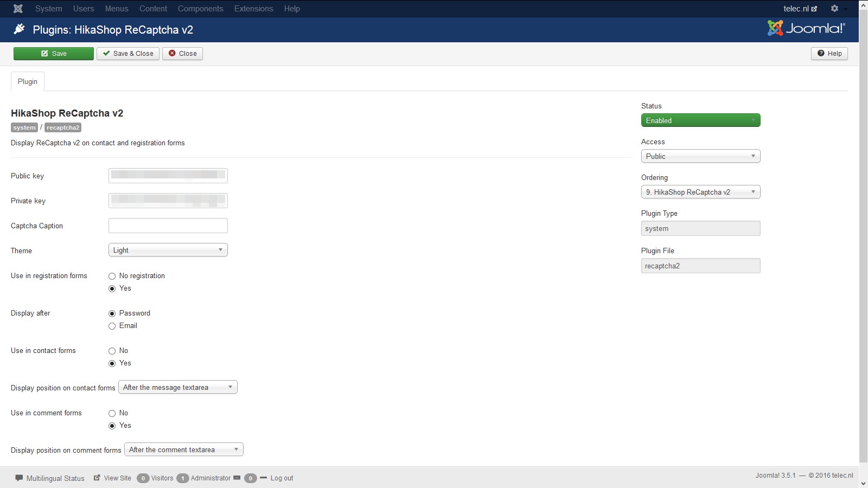The height and width of the screenshot is (488, 868).
Task: Click into the Public key field
Action: [168, 176]
